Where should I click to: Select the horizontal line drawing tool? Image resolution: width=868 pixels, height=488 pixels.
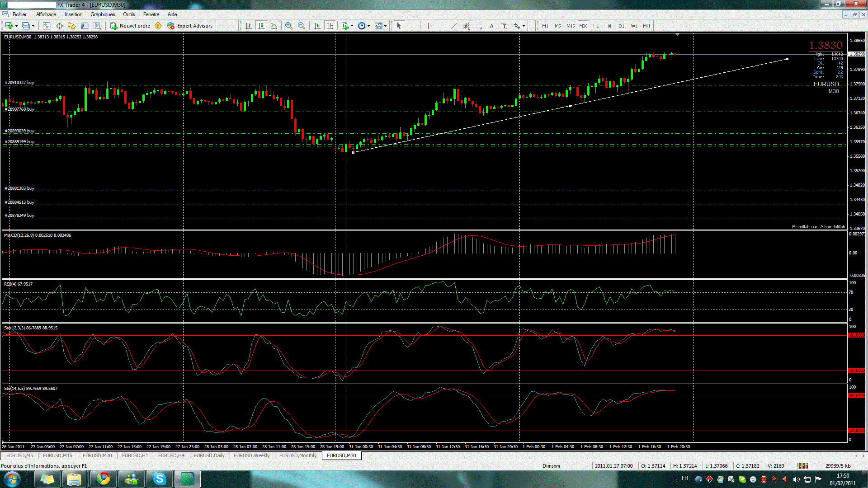point(441,26)
